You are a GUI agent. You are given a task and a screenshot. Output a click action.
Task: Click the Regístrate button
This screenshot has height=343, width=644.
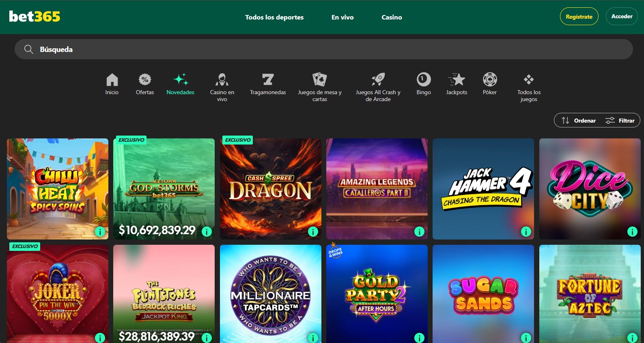579,16
